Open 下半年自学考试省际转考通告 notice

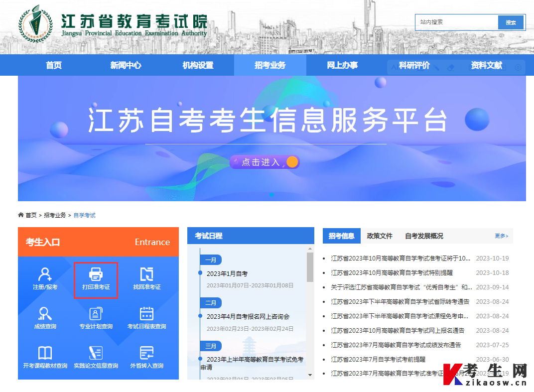[x=400, y=302]
